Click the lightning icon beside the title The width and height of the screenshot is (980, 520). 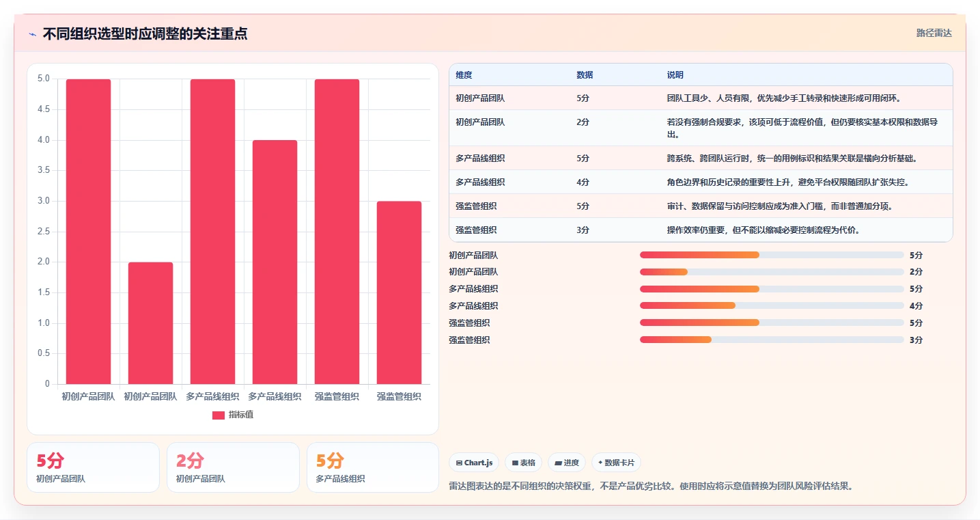click(x=33, y=34)
